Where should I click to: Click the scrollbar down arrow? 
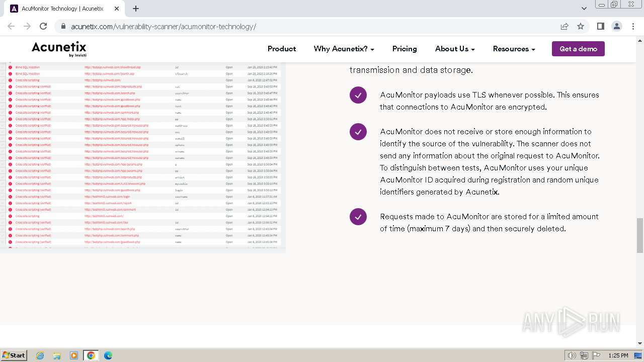pos(640,343)
